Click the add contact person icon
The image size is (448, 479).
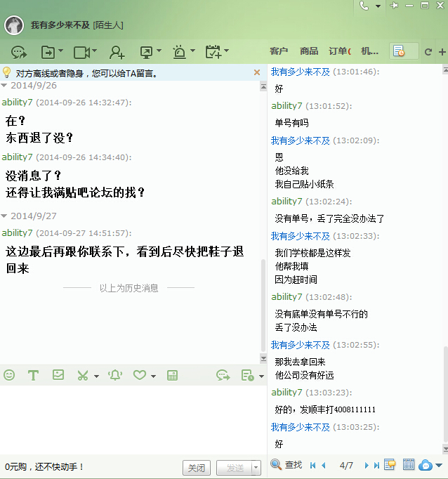pos(117,52)
